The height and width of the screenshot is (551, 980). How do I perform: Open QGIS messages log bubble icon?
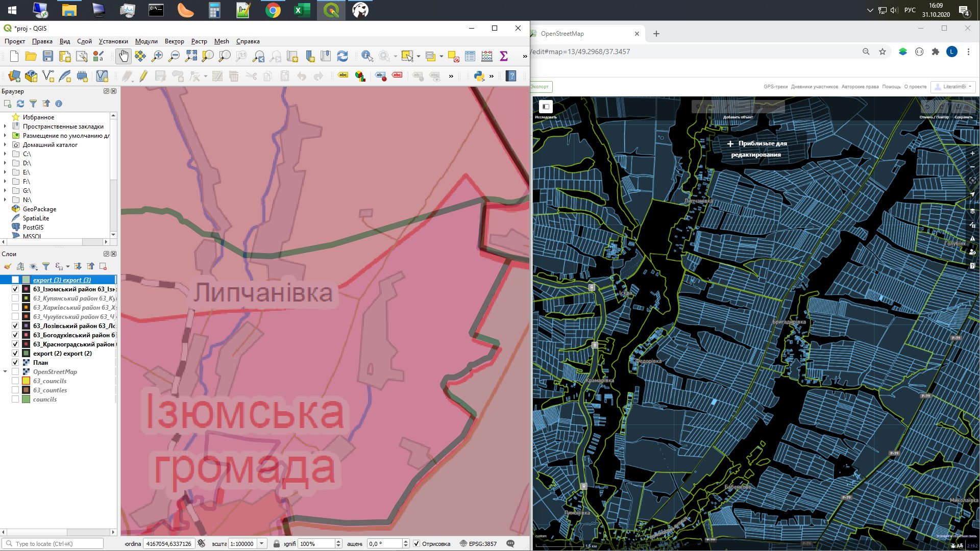pos(510,543)
